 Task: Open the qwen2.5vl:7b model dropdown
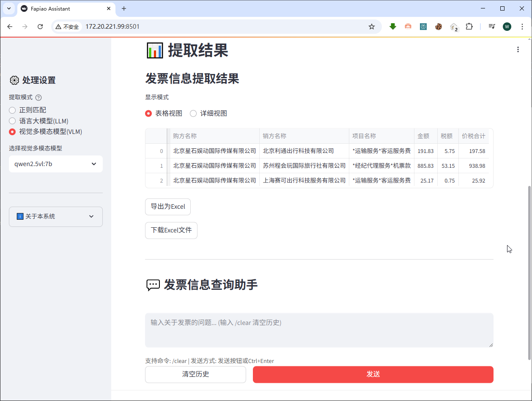[x=55, y=164]
